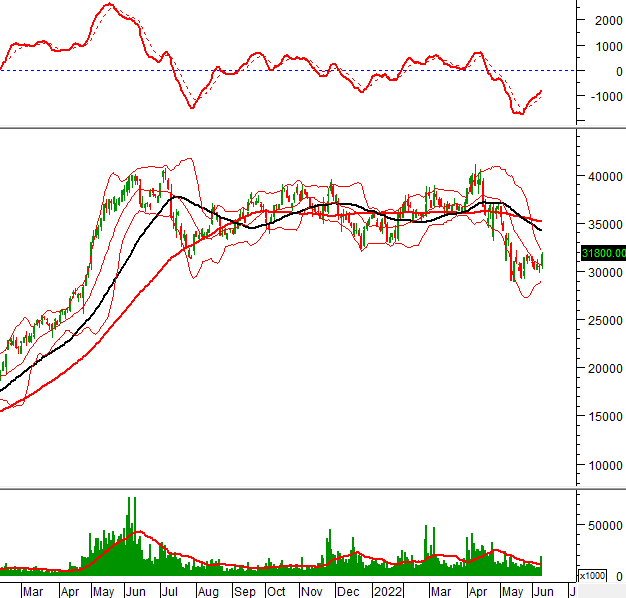Click the Nov month marker

pos(314,591)
